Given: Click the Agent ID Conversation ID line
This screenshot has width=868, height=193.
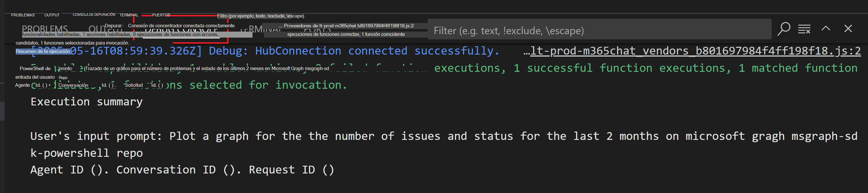Looking at the screenshot, I should pyautogui.click(x=182, y=170).
